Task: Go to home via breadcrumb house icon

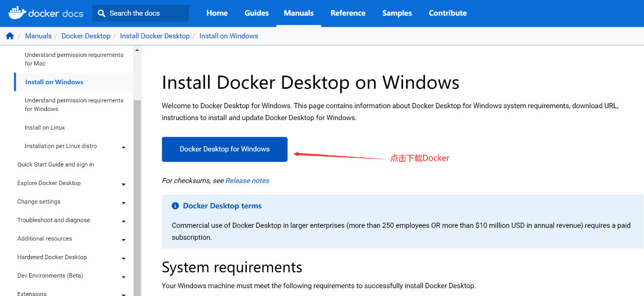Action: tap(10, 36)
